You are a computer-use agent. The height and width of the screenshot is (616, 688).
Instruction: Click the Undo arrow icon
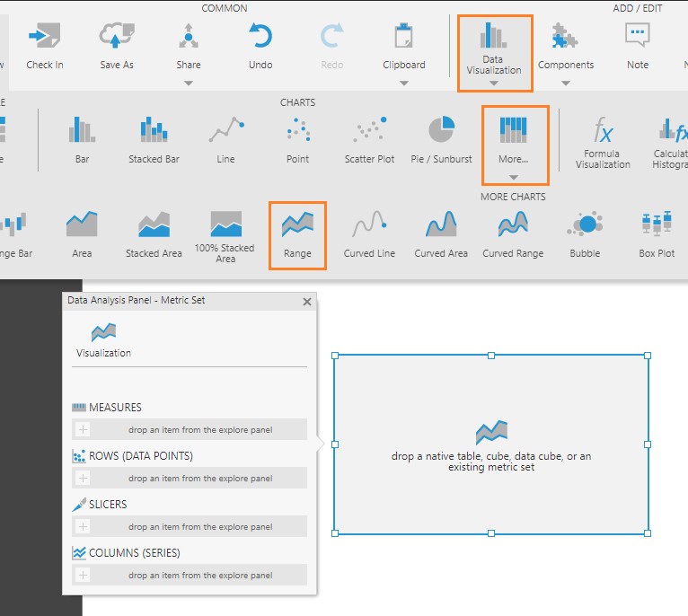tap(260, 37)
